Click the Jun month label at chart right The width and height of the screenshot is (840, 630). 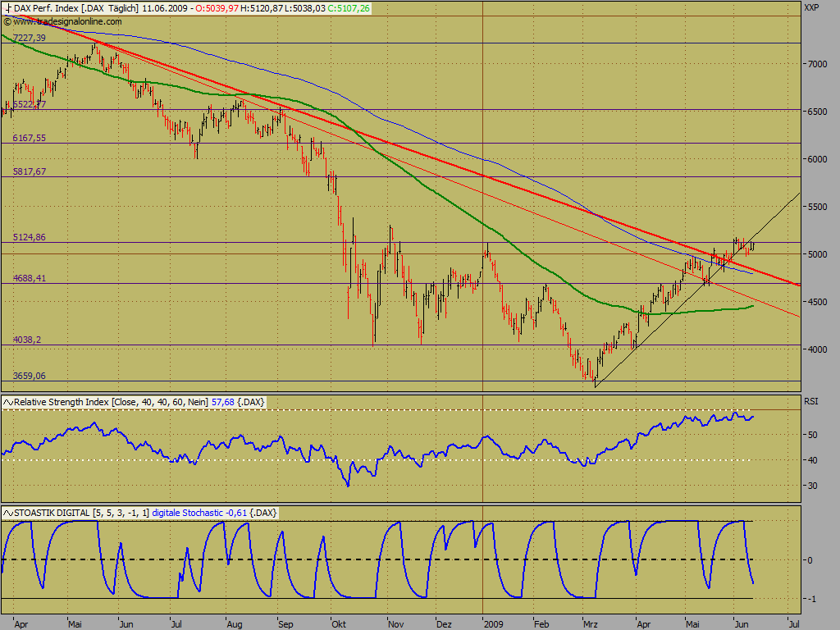(x=742, y=624)
